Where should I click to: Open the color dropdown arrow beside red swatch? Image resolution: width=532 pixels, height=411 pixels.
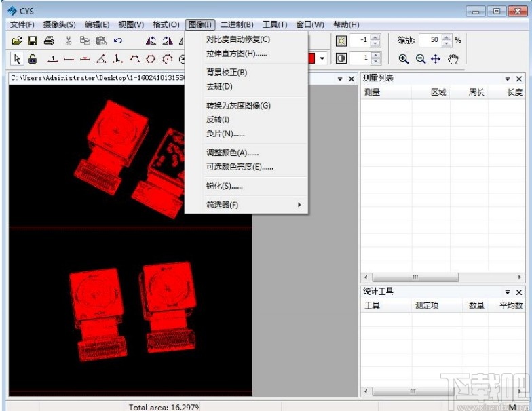tap(322, 58)
